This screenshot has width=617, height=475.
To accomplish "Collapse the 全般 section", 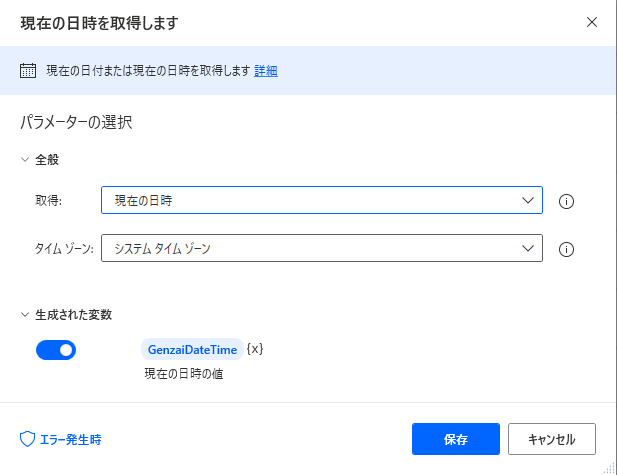I will [x=26, y=159].
